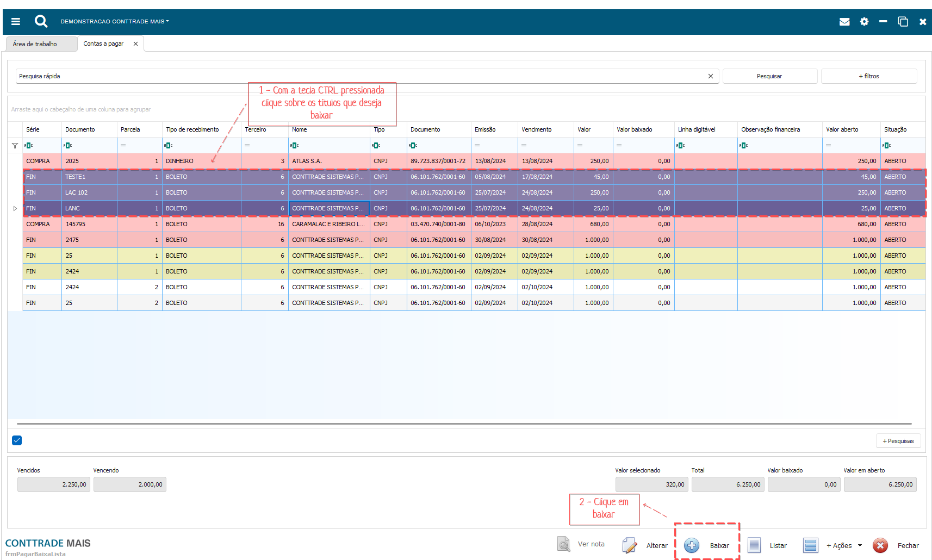The width and height of the screenshot is (932, 560).
Task: Open settings with the gear icon
Action: tap(864, 22)
